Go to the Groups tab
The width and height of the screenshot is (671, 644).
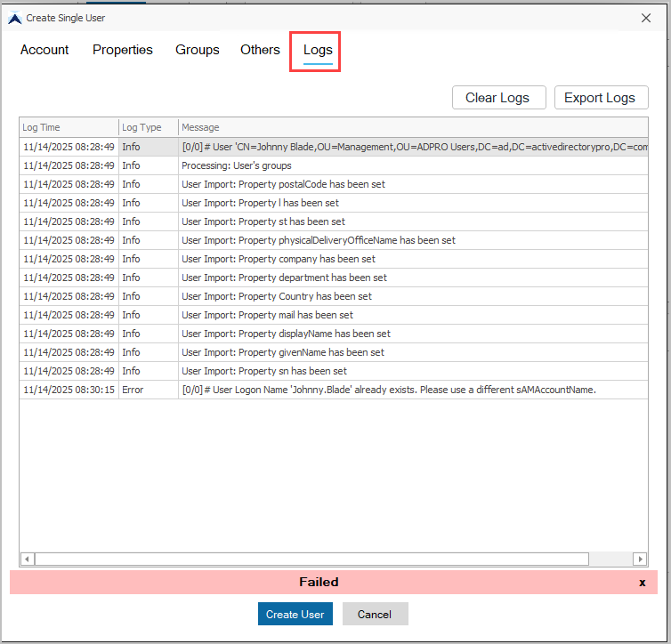click(x=197, y=50)
